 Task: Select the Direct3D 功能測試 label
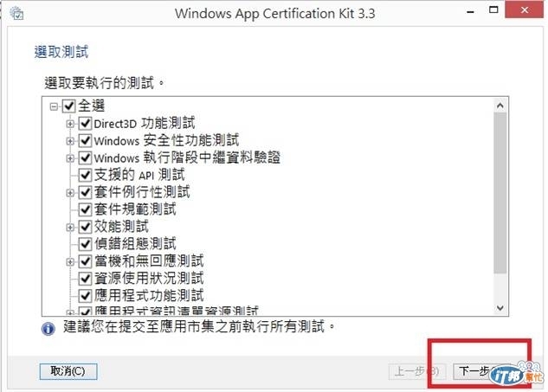(145, 124)
